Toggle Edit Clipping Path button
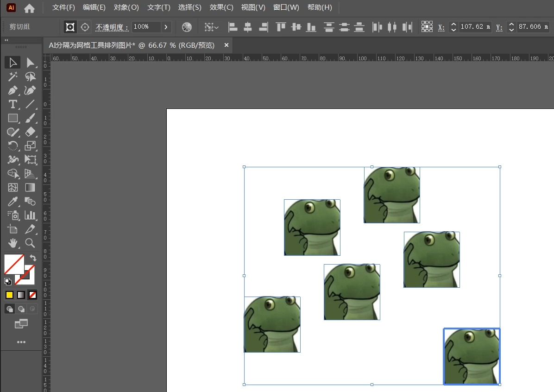The width and height of the screenshot is (554, 392). click(70, 27)
